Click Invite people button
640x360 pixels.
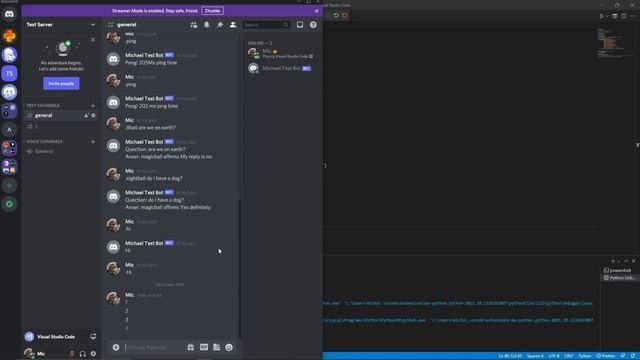61,83
